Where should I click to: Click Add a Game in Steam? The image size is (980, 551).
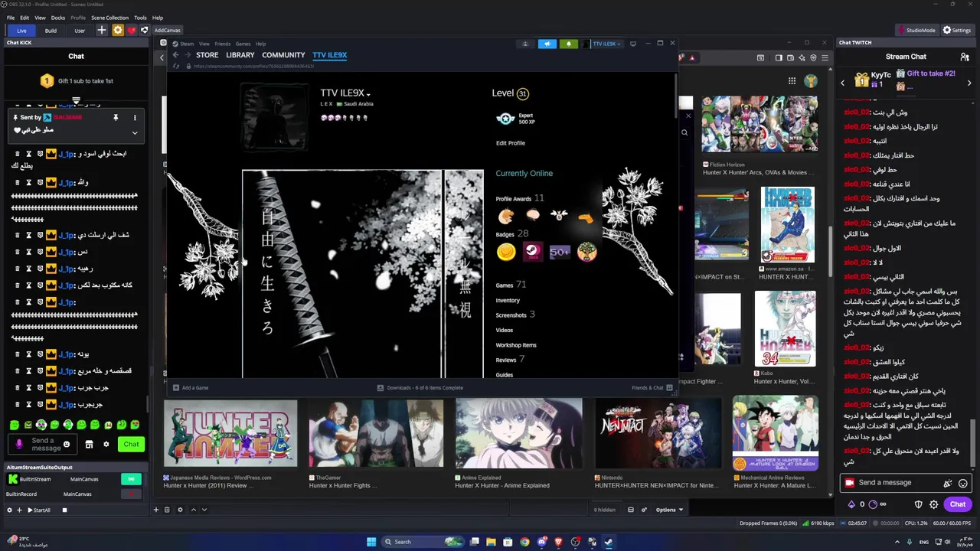point(191,388)
